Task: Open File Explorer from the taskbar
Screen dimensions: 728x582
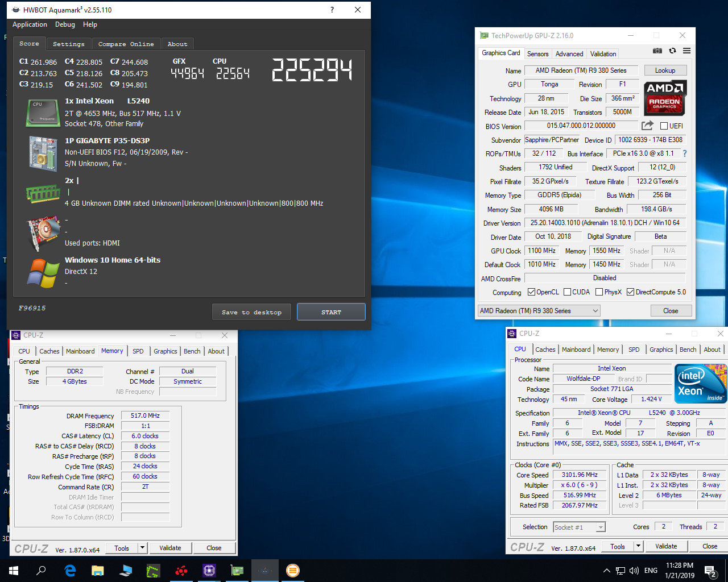Action: tap(98, 571)
